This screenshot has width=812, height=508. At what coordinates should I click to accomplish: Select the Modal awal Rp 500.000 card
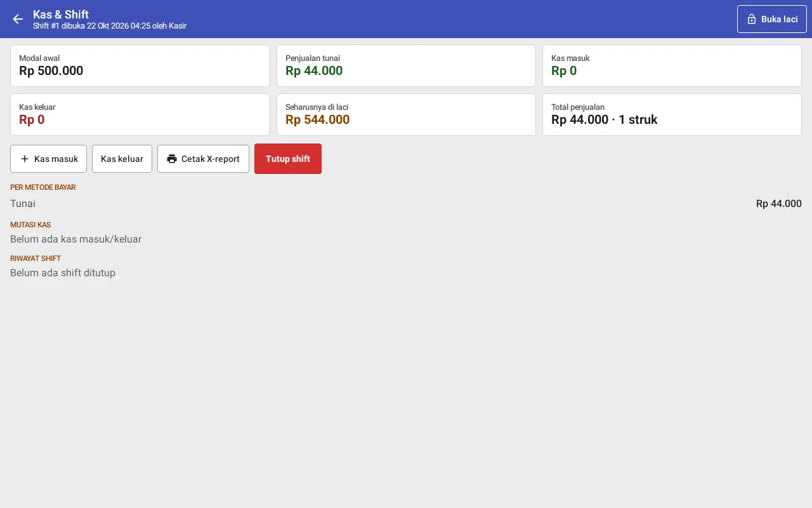coord(140,65)
